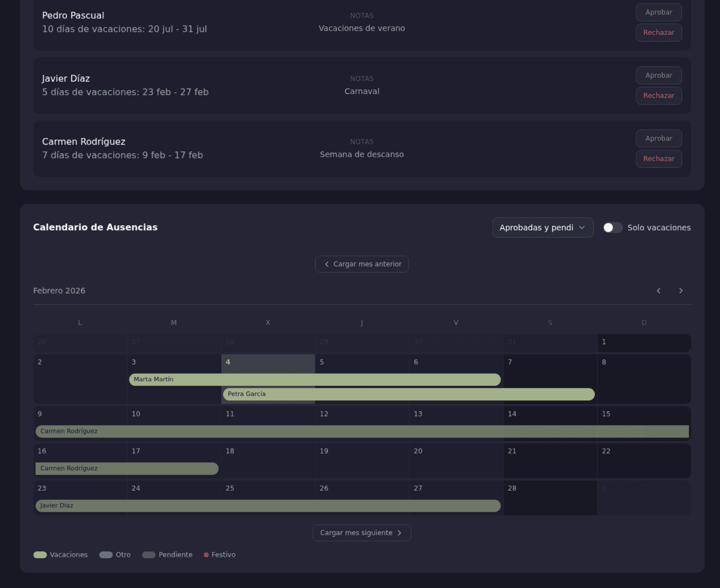This screenshot has height=588, width=720.
Task: Open Marta Martín's absence bar
Action: click(314, 379)
